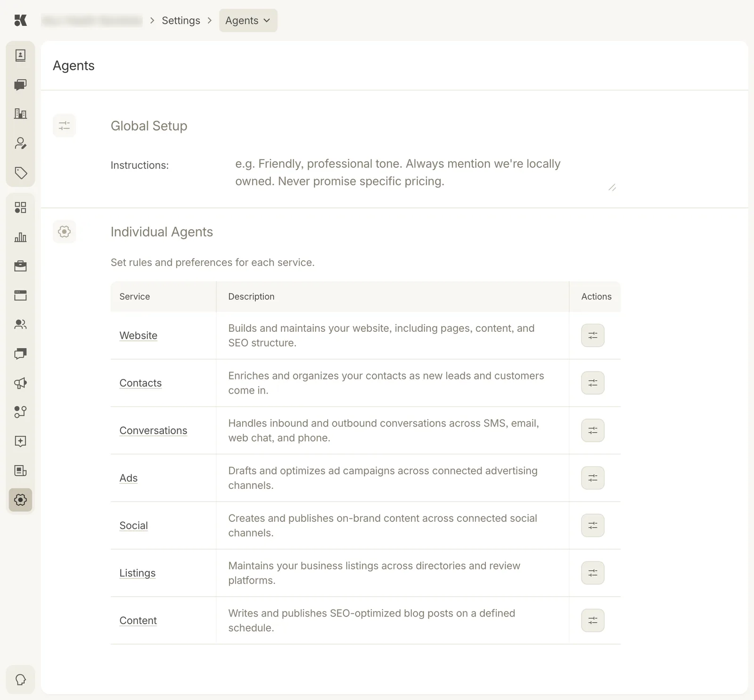Open the filled chat bubbles icon in the sidebar

(x=20, y=85)
